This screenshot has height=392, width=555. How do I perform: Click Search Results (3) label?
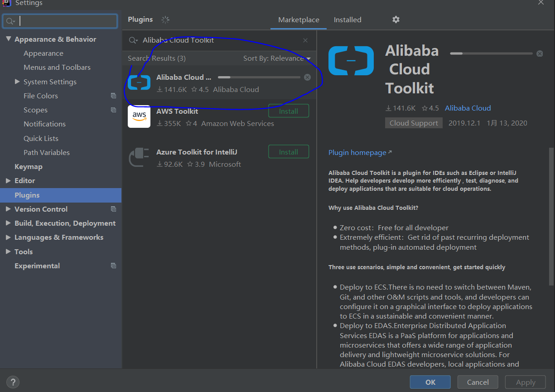(157, 58)
